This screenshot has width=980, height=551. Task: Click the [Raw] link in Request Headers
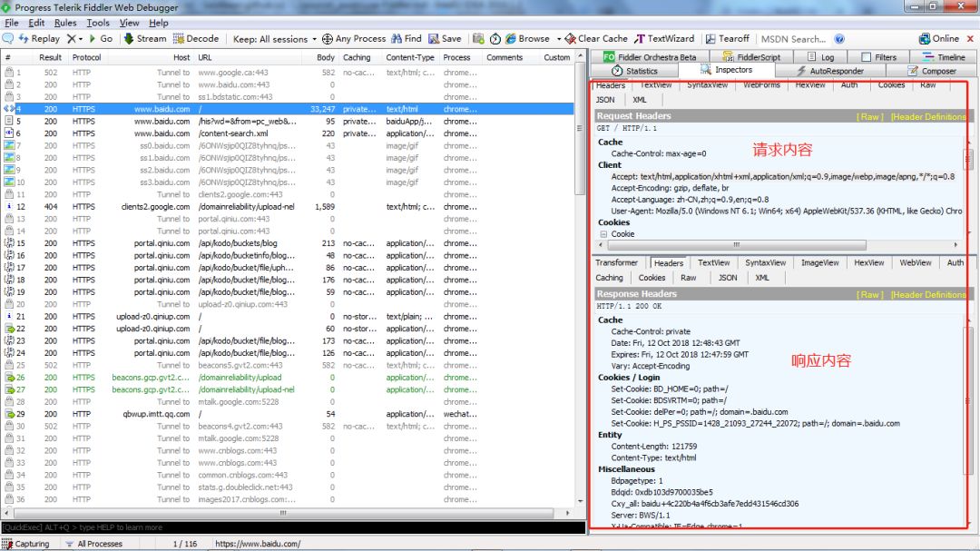[x=869, y=116]
